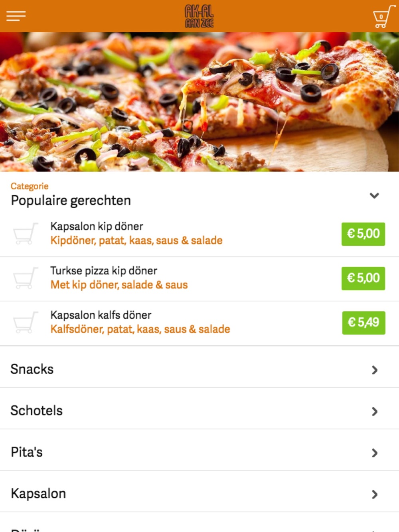Select the Pita's menu category
Image resolution: width=399 pixels, height=532 pixels.
[27, 452]
